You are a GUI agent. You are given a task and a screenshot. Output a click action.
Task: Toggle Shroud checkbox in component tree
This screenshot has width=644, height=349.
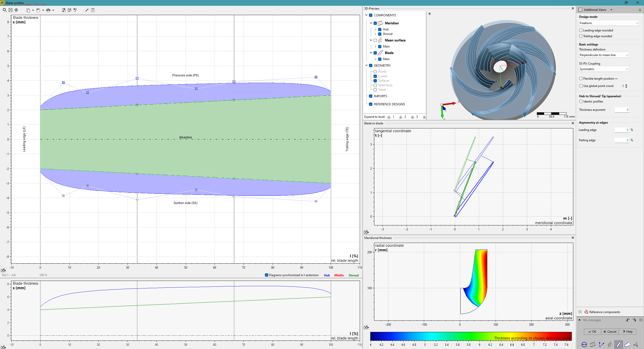pyautogui.click(x=380, y=34)
